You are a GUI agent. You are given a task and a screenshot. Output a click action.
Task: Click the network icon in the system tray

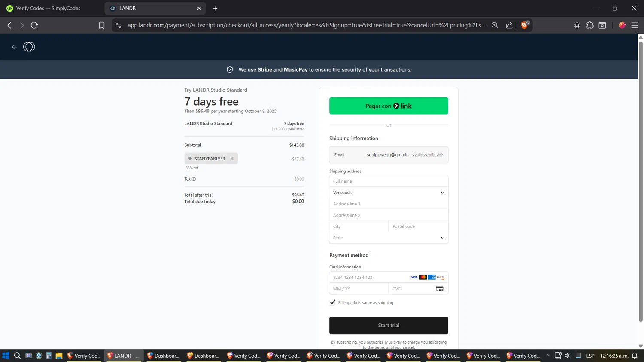pos(558,356)
